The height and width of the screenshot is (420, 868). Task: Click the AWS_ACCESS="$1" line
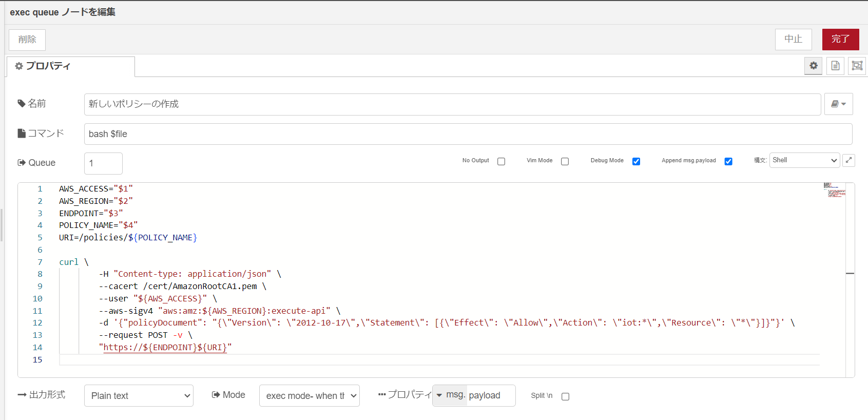coord(96,189)
